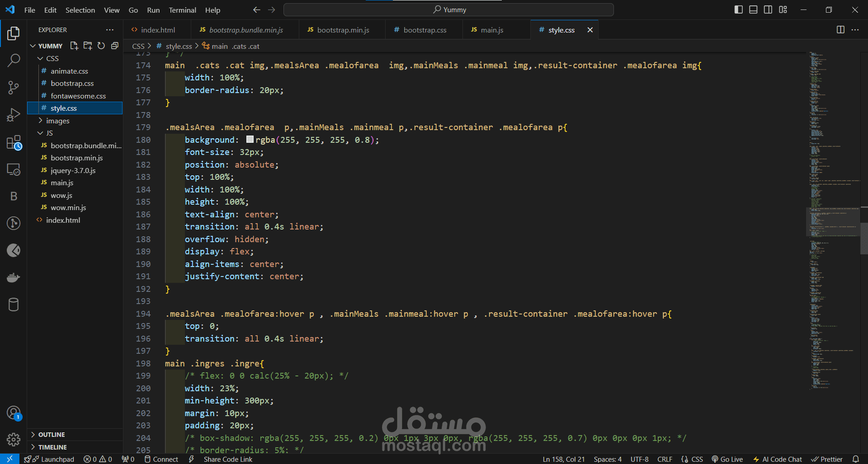Go back using navigation arrow

[x=257, y=9]
